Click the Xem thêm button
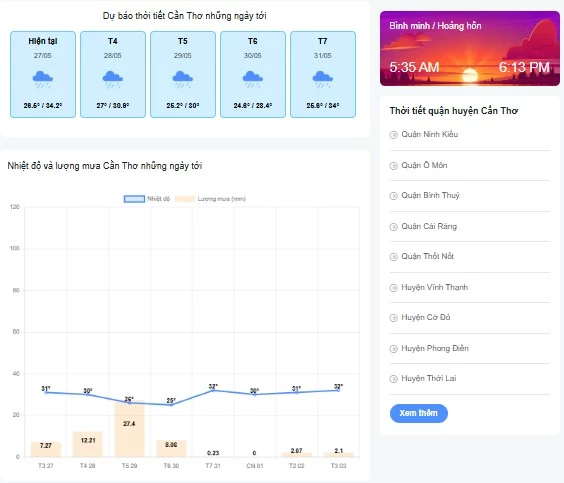The height and width of the screenshot is (483, 564). 419,413
